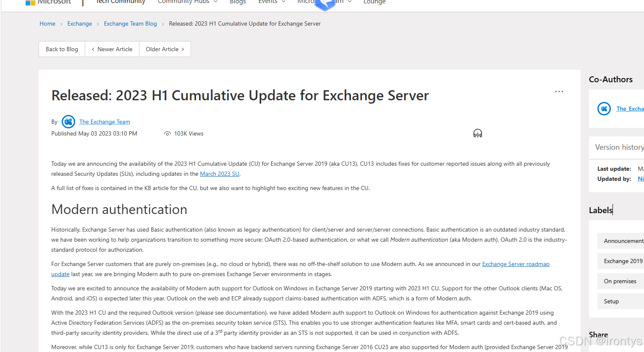Open the Tech Community header link
Image resolution: width=644 pixels, height=352 pixels.
coord(120,2)
